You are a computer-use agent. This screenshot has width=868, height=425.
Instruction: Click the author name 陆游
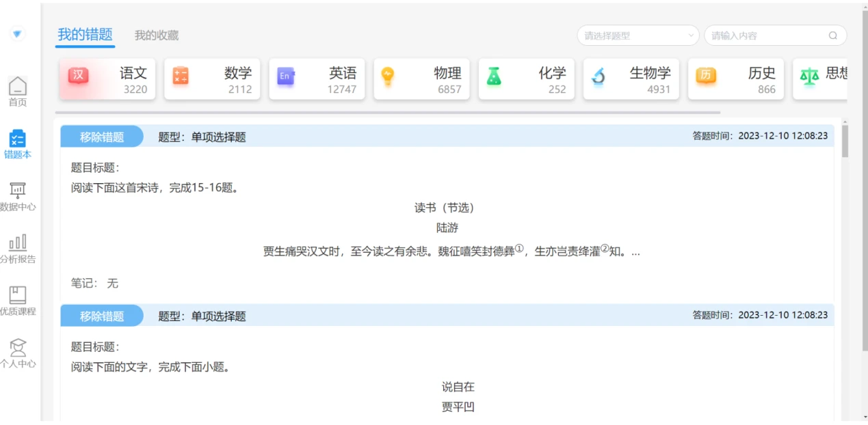(x=447, y=228)
